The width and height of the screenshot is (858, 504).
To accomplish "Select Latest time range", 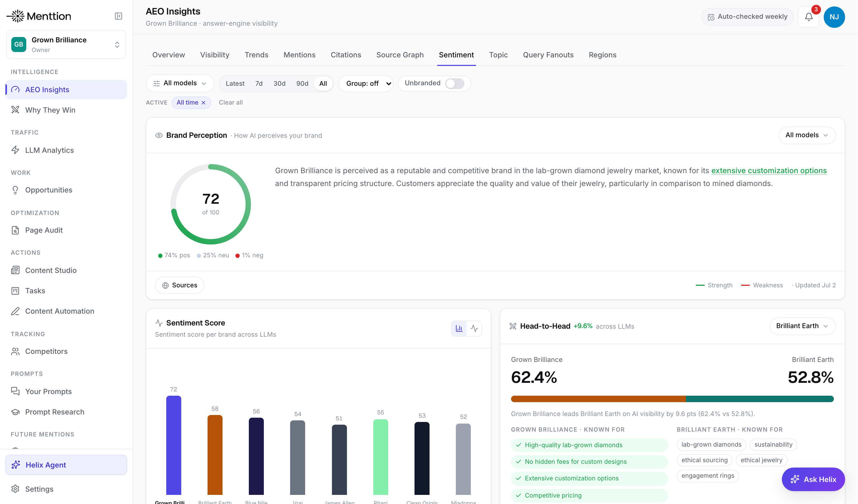I will pos(235,83).
